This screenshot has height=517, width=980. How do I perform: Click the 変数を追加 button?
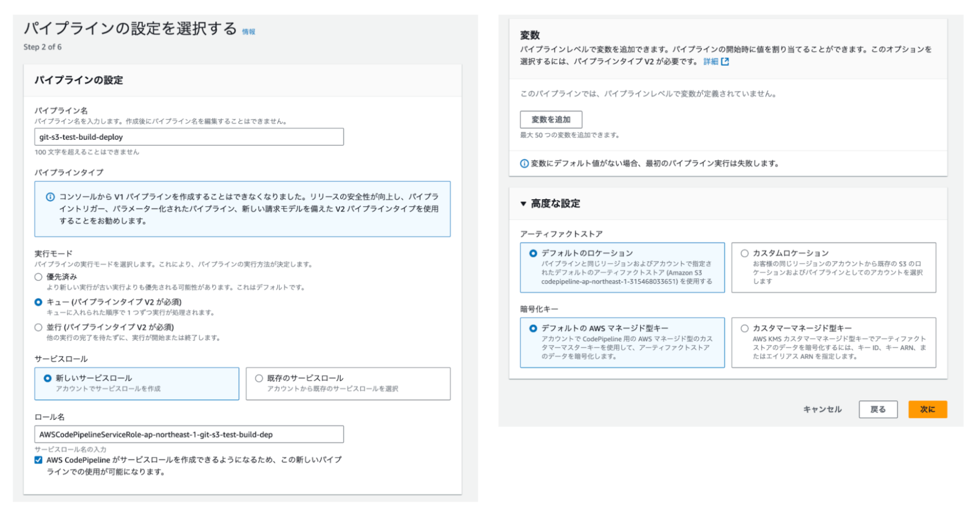click(x=551, y=120)
